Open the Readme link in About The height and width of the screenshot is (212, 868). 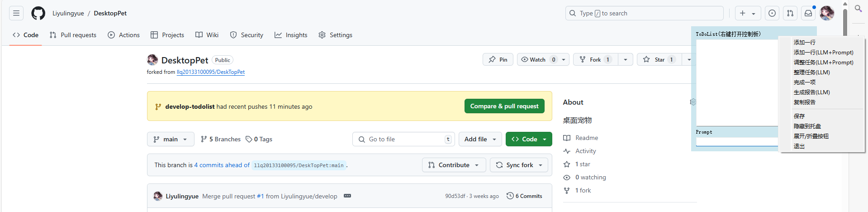(581, 138)
